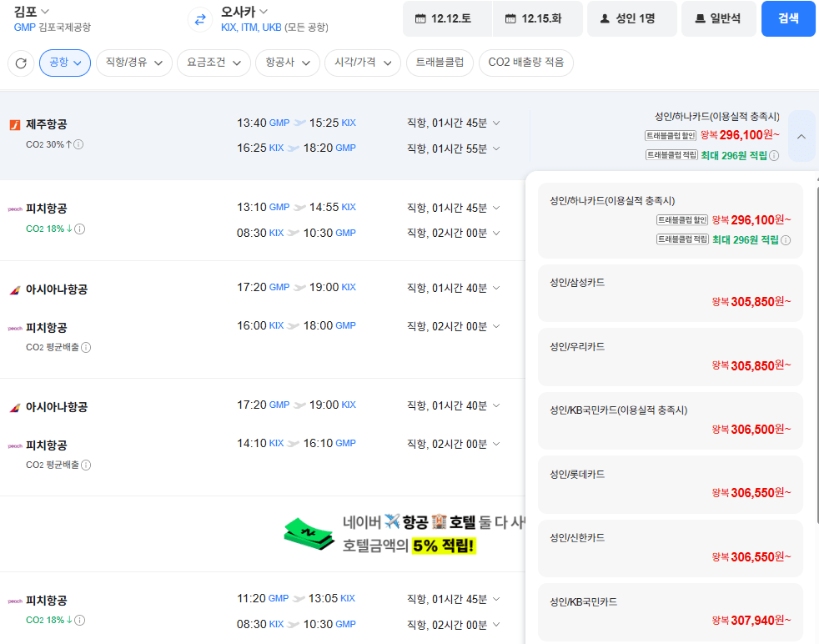Open the 김포 departure city selector
Viewport: 819px width, 644px height.
[x=32, y=11]
